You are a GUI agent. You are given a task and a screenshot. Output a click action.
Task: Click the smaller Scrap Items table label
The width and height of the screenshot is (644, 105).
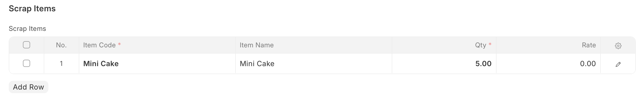point(27,29)
